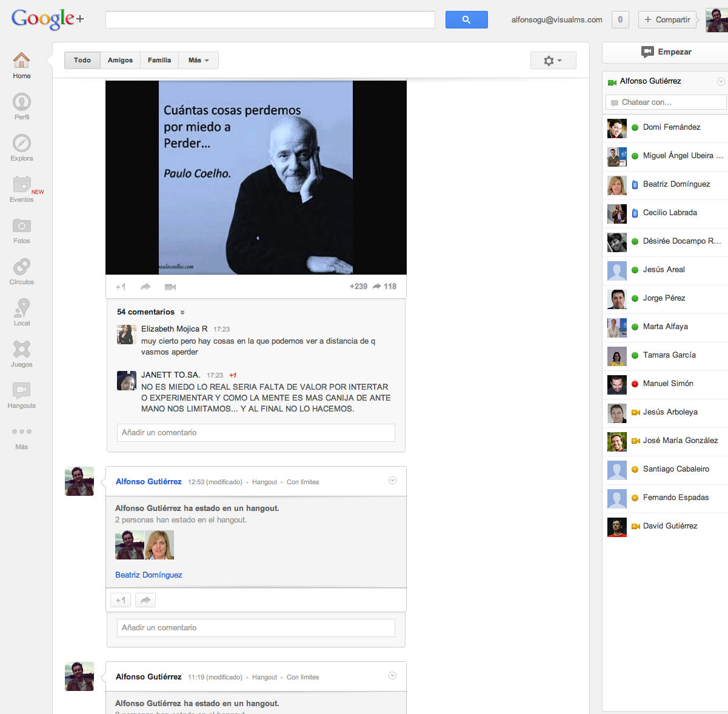
Task: Click Con límites link on 12:53 post
Action: (x=302, y=482)
